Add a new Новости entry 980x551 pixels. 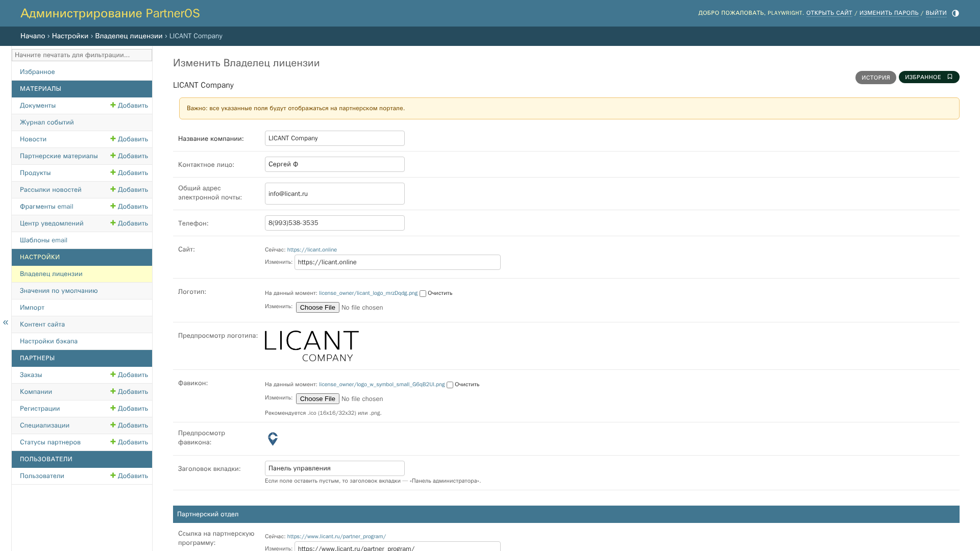129,139
